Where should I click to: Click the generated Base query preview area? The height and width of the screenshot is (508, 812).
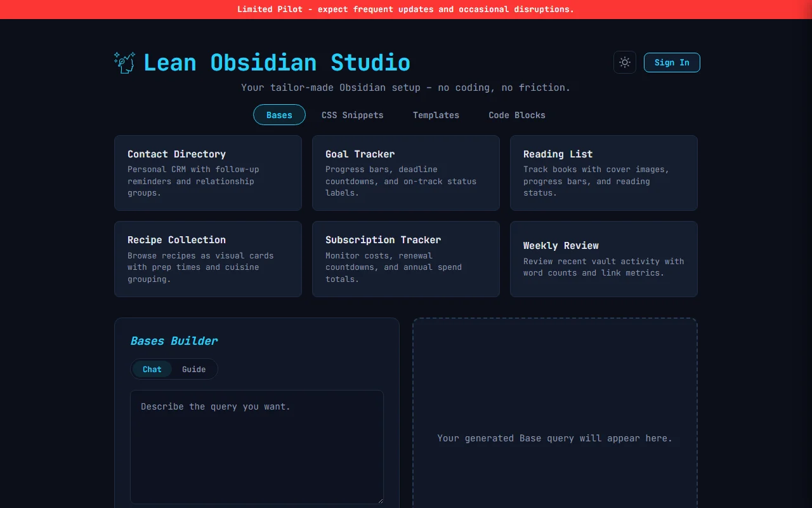(554, 438)
